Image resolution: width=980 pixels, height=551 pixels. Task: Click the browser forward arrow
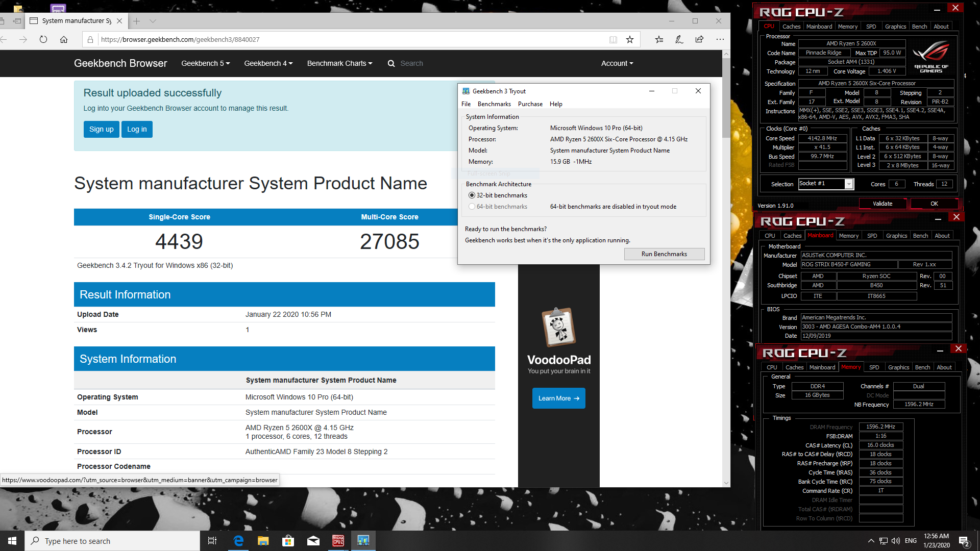(x=23, y=39)
